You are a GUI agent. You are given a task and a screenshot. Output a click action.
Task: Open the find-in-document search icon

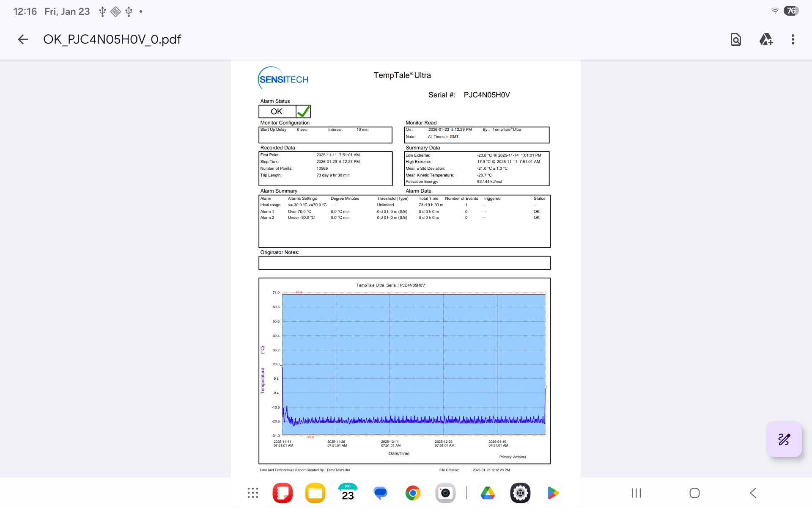click(735, 39)
